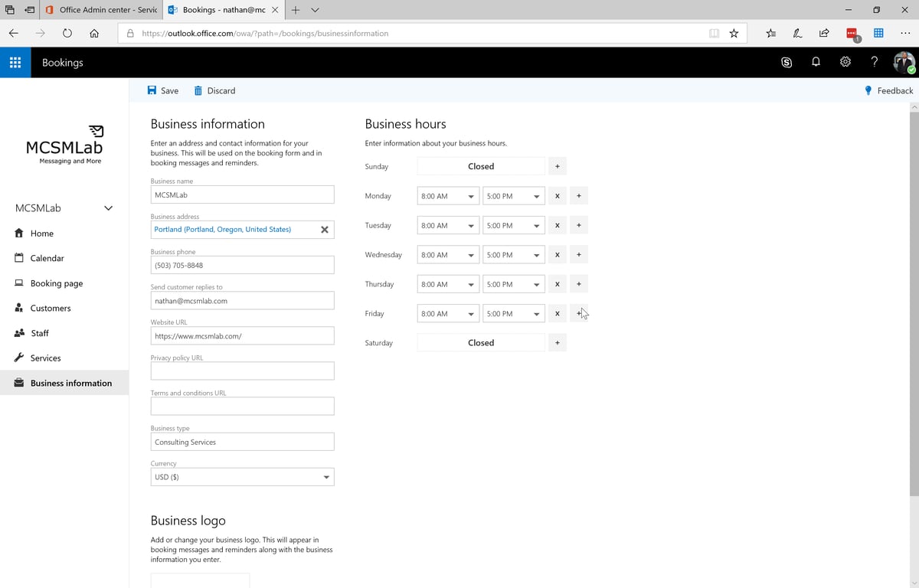Screen dimensions: 919x588
Task: Click the favorites star in the address bar
Action: (733, 33)
